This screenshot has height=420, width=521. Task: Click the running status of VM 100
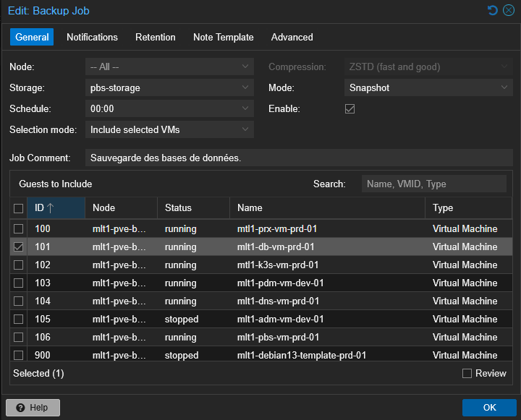coord(180,228)
